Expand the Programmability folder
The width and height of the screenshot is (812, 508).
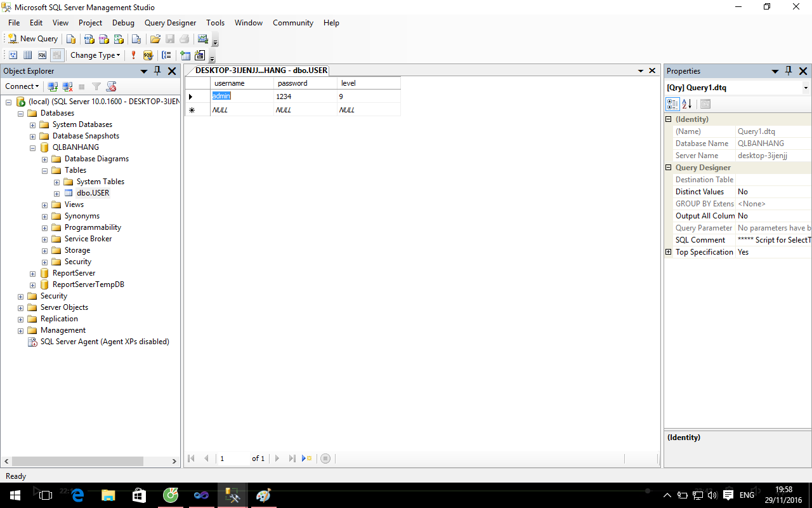tap(45, 227)
